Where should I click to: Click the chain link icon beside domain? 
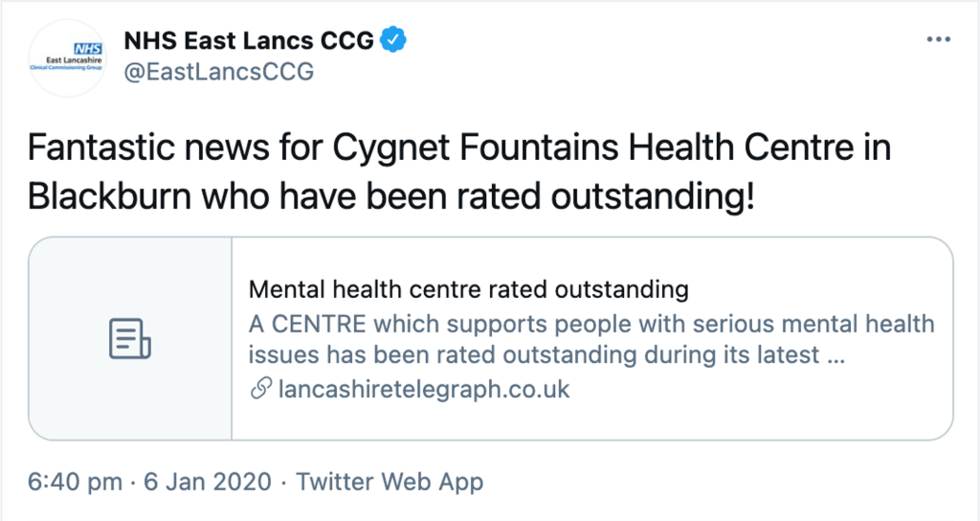click(x=259, y=390)
